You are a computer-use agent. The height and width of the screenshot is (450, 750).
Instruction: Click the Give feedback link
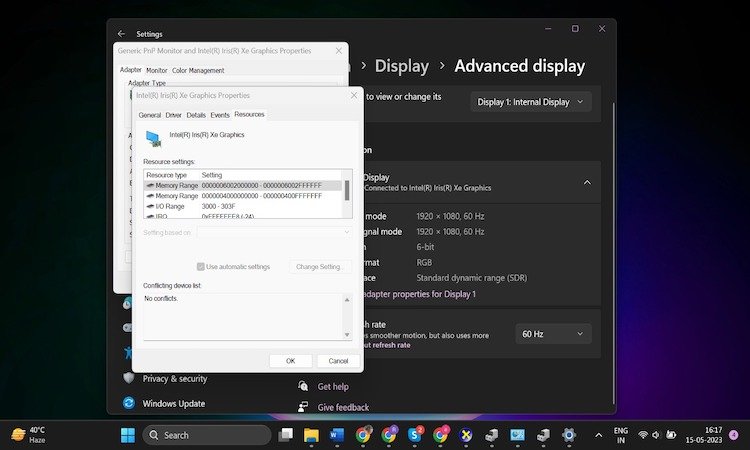343,407
